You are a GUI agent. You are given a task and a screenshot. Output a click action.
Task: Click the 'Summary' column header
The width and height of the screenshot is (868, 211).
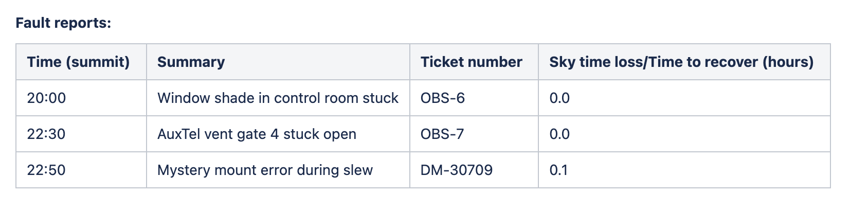pyautogui.click(x=191, y=62)
